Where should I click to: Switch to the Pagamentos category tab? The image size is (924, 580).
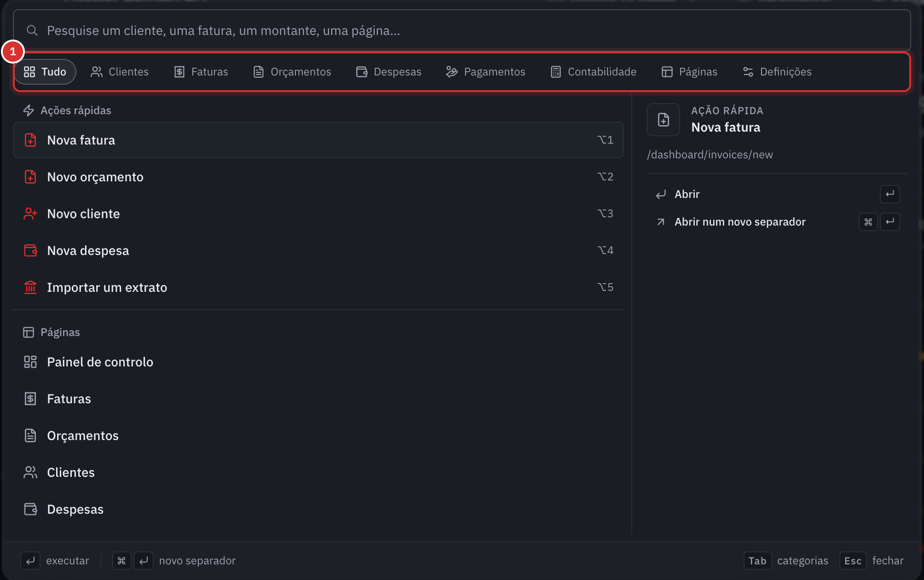[485, 72]
